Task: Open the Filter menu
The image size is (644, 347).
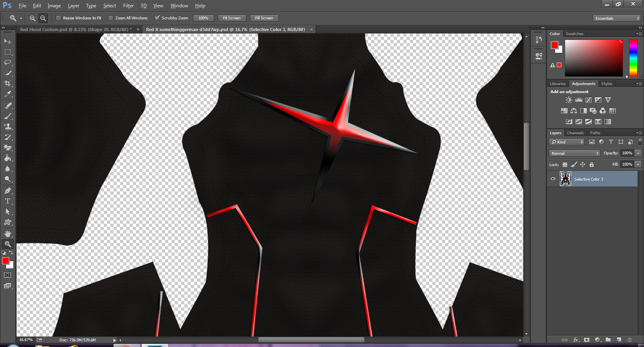Action: click(x=128, y=6)
